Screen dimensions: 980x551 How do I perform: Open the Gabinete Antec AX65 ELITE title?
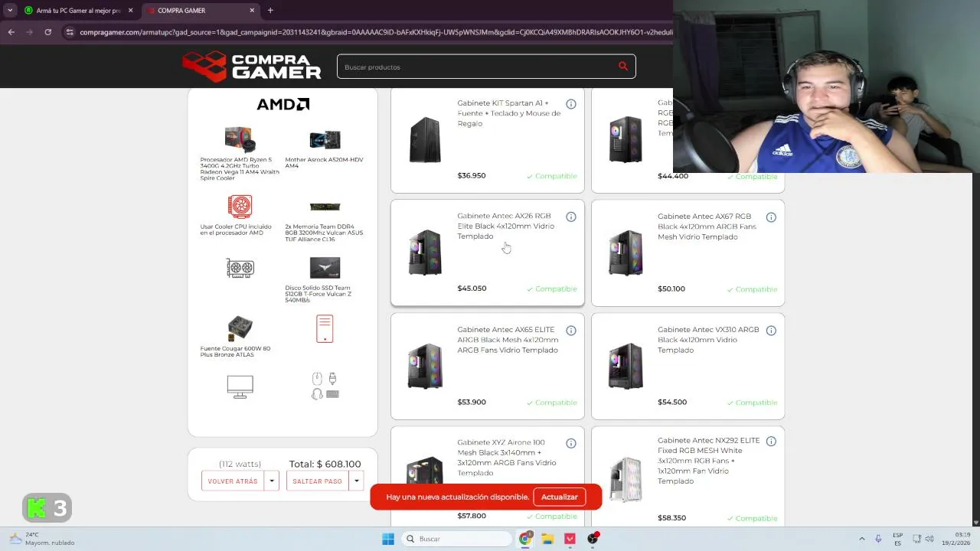pos(508,340)
